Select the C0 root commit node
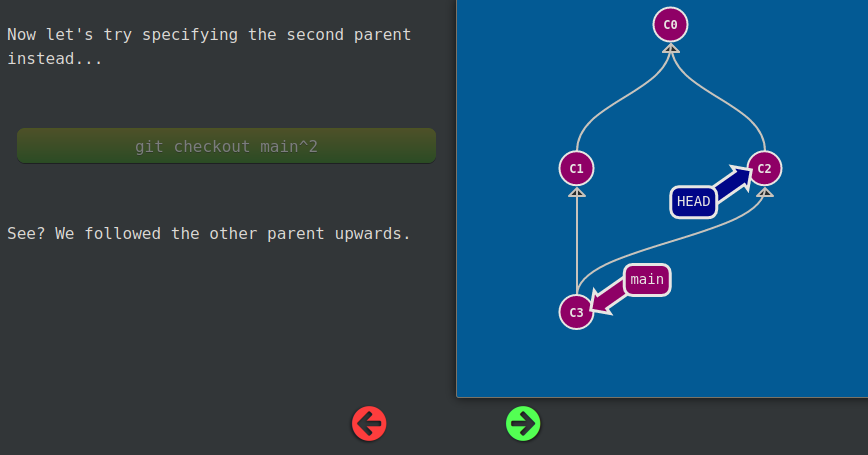This screenshot has width=868, height=455. pos(670,24)
